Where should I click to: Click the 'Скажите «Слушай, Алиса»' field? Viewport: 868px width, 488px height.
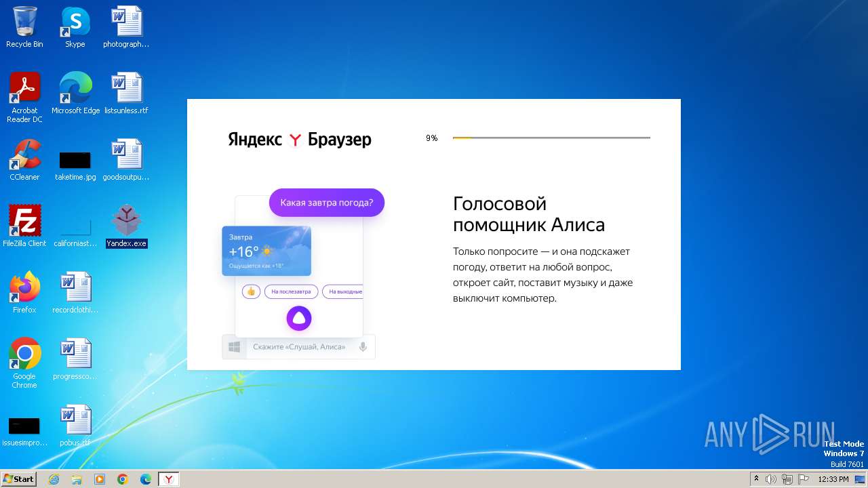299,346
